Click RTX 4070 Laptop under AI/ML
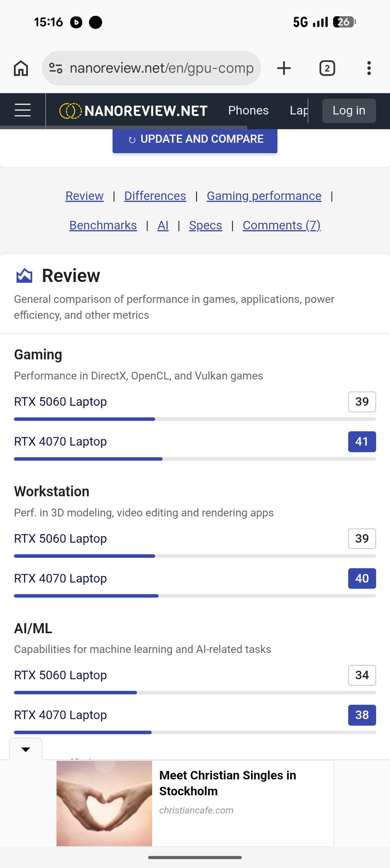The width and height of the screenshot is (390, 868). (61, 715)
